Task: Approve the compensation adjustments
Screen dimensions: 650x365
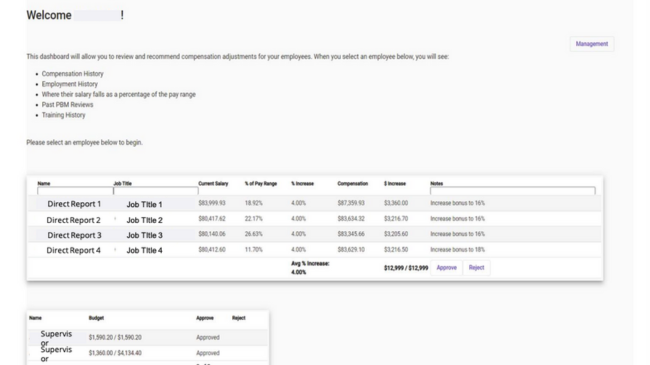Action: (x=446, y=268)
